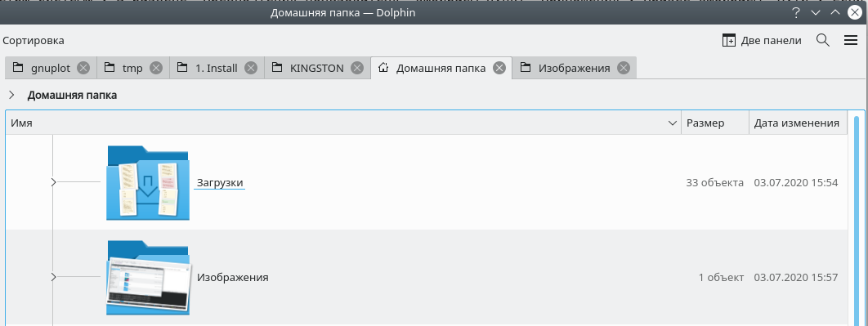Image resolution: width=868 pixels, height=326 pixels.
Task: Open the hamburger menu
Action: (851, 40)
